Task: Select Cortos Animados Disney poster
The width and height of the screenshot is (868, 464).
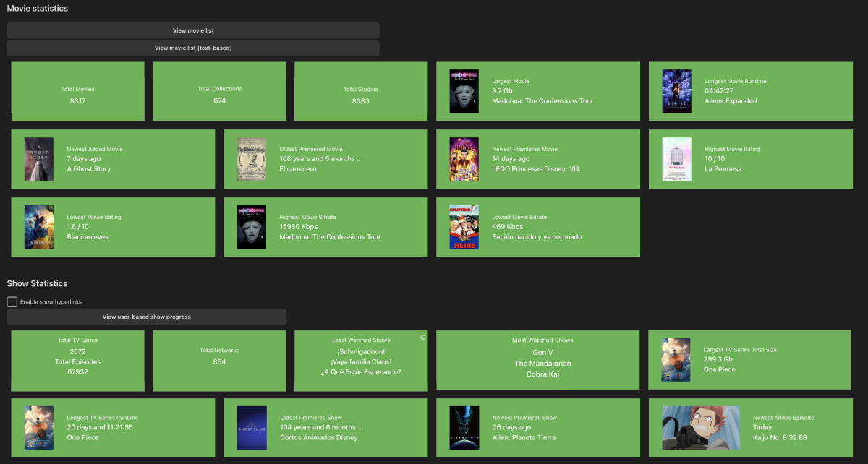Action: [252, 427]
